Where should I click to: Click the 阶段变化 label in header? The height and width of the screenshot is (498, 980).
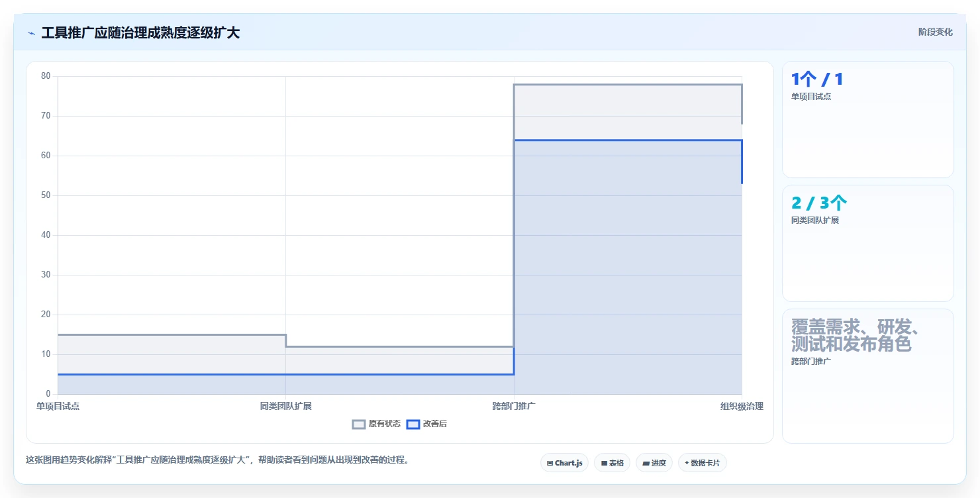point(935,32)
